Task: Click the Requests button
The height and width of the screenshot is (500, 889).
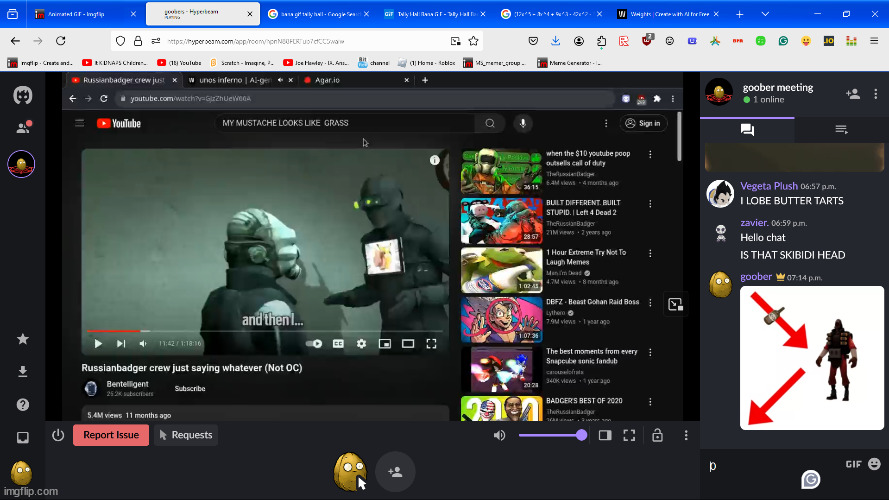Action: (186, 435)
